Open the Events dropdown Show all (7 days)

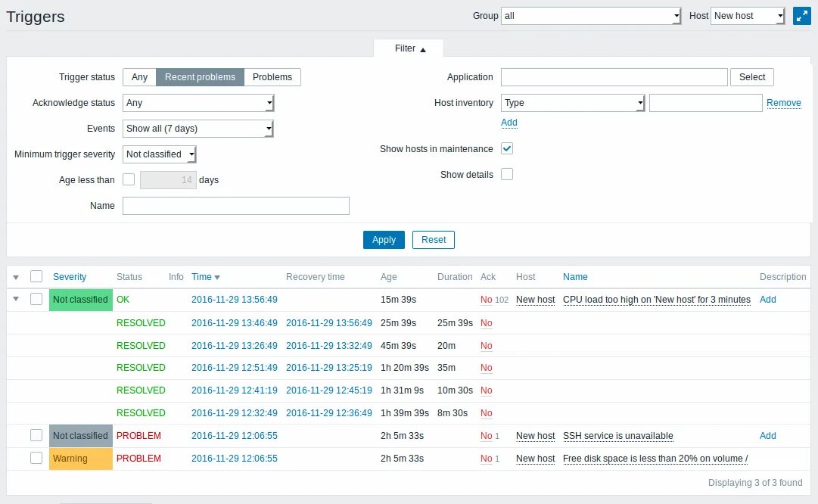point(198,129)
